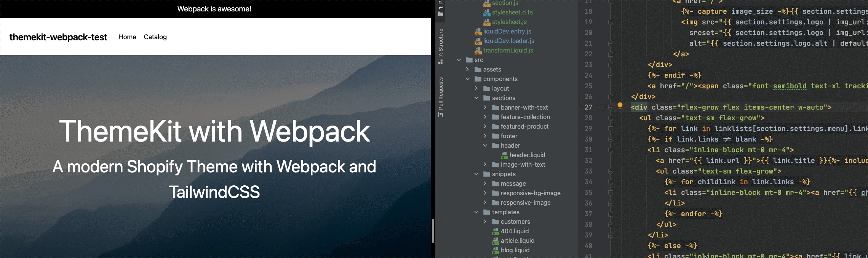This screenshot has width=868, height=258.
Task: Expand the assets folder chevron
Action: [468, 69]
